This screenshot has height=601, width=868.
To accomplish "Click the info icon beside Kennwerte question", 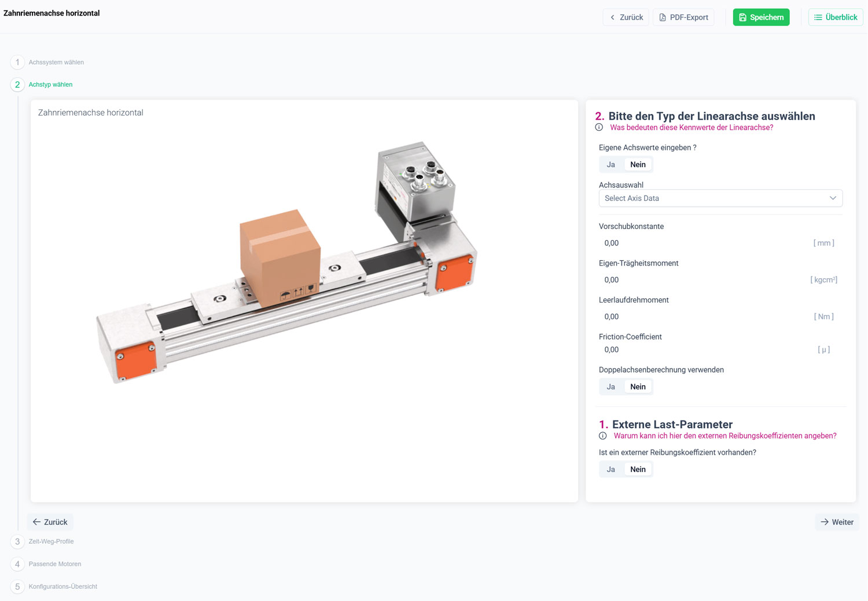I will click(x=599, y=127).
